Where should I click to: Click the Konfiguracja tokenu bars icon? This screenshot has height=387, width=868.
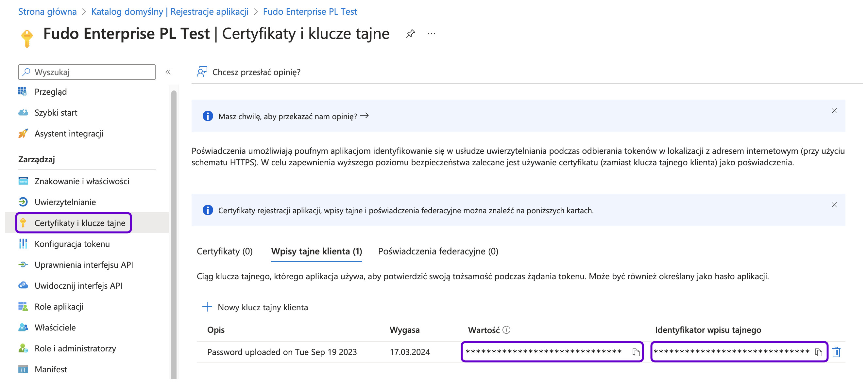pos(23,244)
